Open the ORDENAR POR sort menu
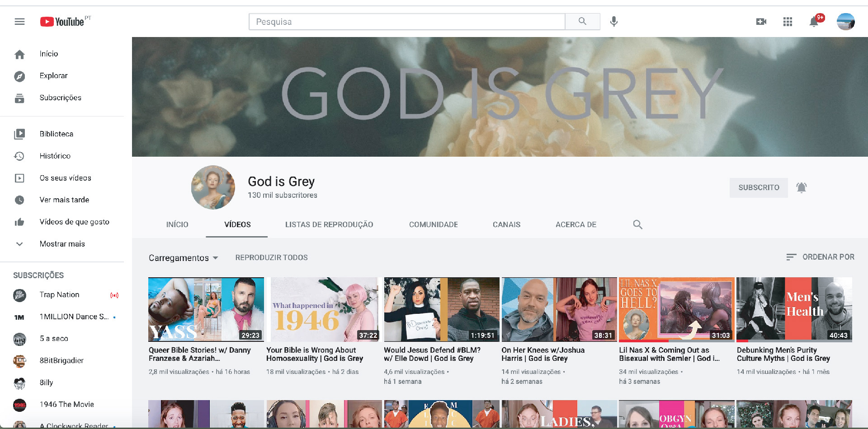The image size is (868, 429). [x=820, y=257]
